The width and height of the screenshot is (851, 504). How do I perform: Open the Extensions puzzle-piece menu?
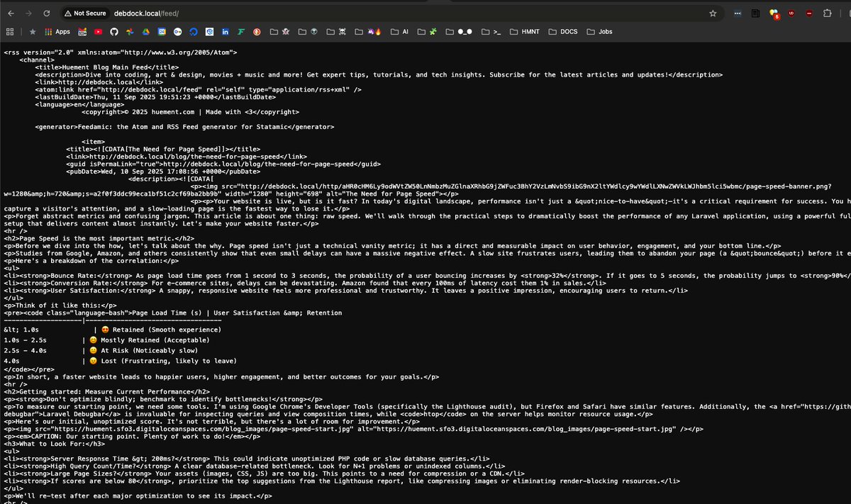pos(827,13)
